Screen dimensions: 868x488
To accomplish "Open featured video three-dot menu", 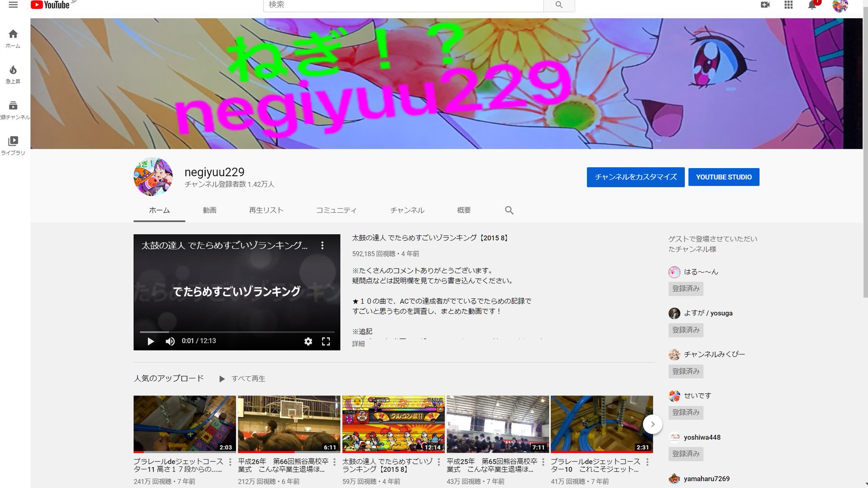I will tap(322, 245).
